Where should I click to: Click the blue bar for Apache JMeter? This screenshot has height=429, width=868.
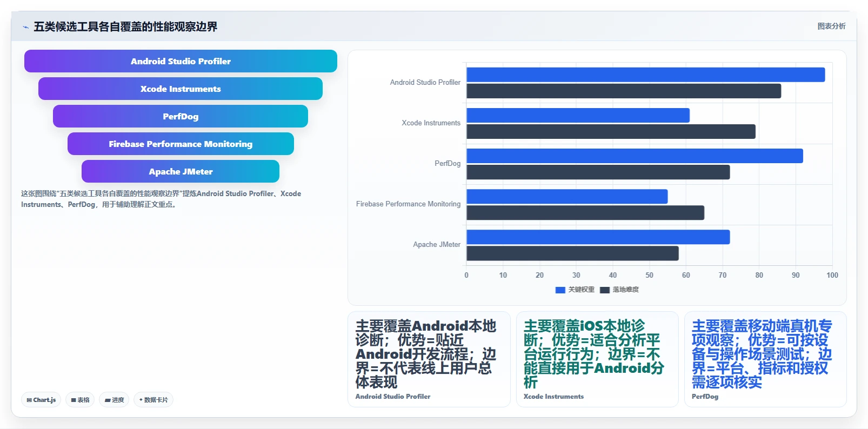point(598,237)
